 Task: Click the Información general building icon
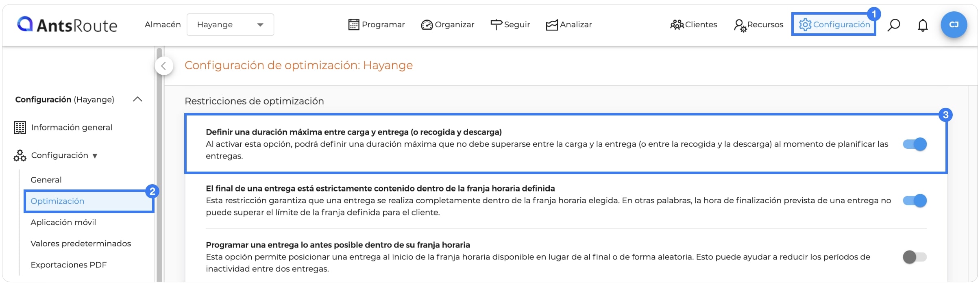coord(20,128)
